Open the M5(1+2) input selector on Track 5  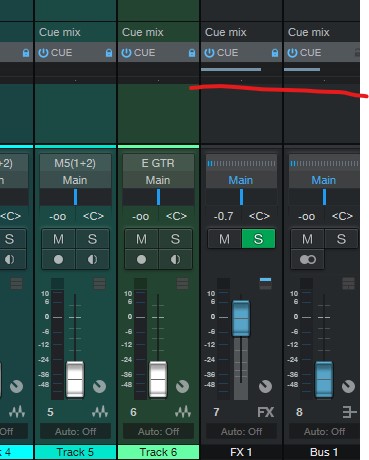coord(75,163)
